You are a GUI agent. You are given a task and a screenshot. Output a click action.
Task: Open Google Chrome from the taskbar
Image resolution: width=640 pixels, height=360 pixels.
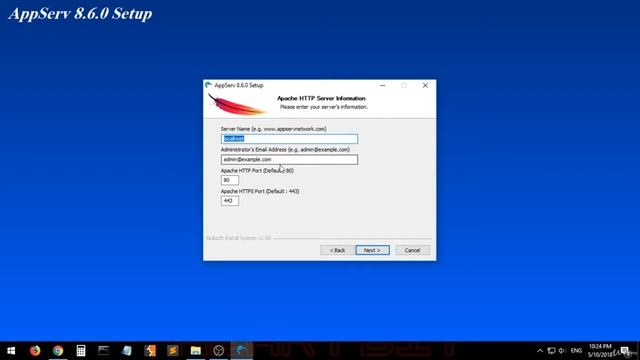click(58, 351)
